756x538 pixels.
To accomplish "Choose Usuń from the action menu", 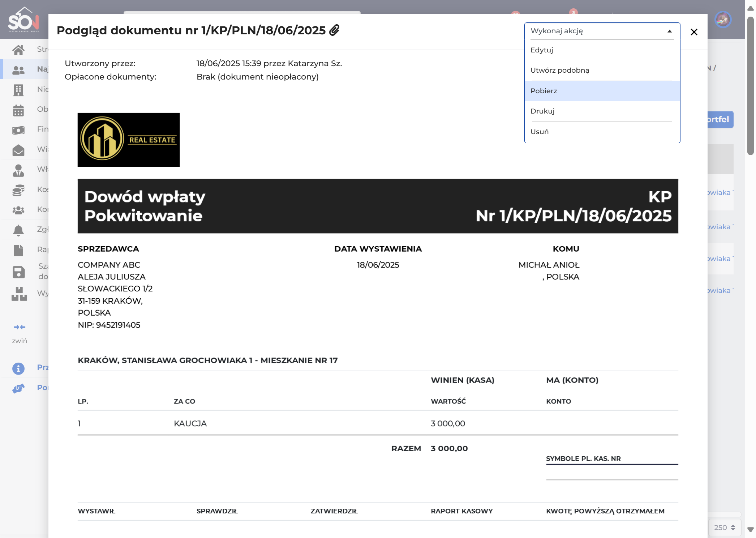I will (x=602, y=132).
